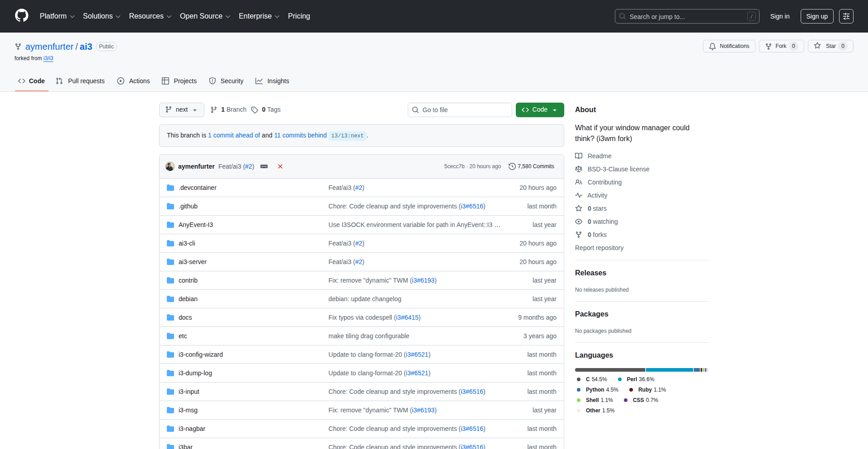Expand the green Code dropdown
This screenshot has height=449, width=868.
(539, 110)
